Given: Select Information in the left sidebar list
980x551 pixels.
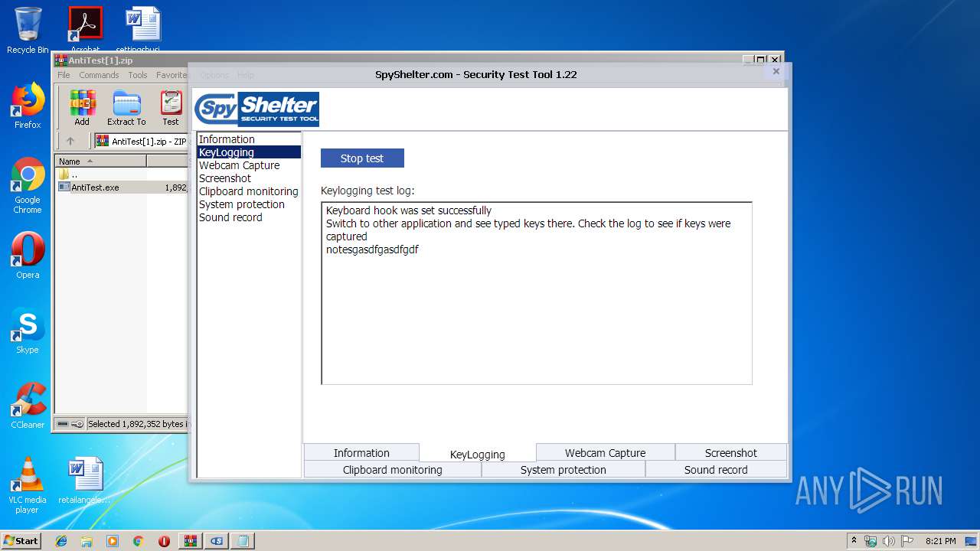Looking at the screenshot, I should (249, 139).
